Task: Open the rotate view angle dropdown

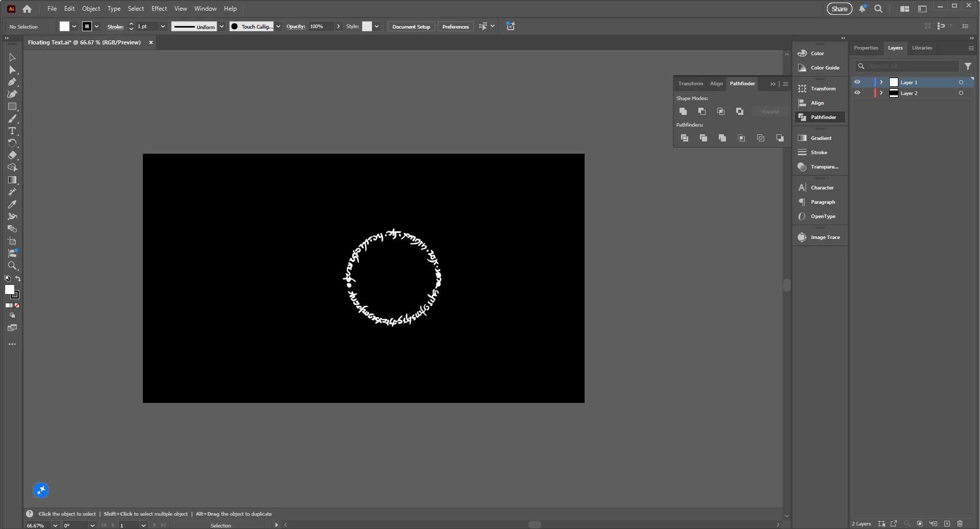Action: (x=92, y=525)
